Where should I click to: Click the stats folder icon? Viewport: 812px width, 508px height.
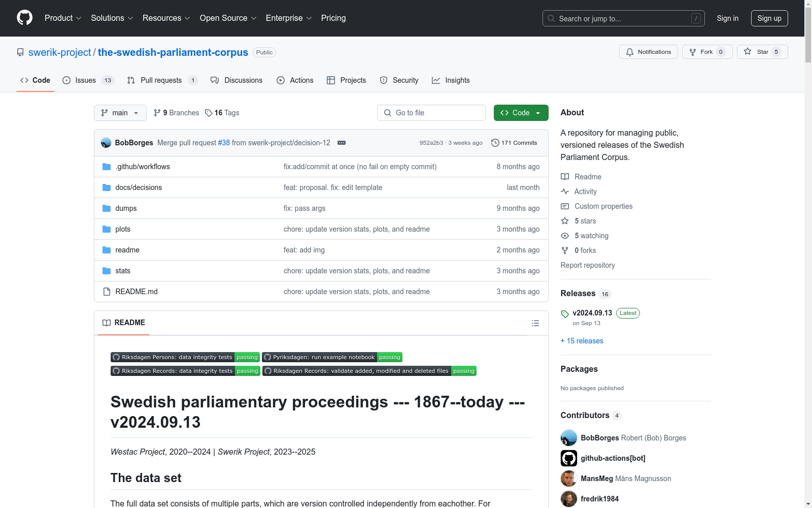[x=107, y=271]
